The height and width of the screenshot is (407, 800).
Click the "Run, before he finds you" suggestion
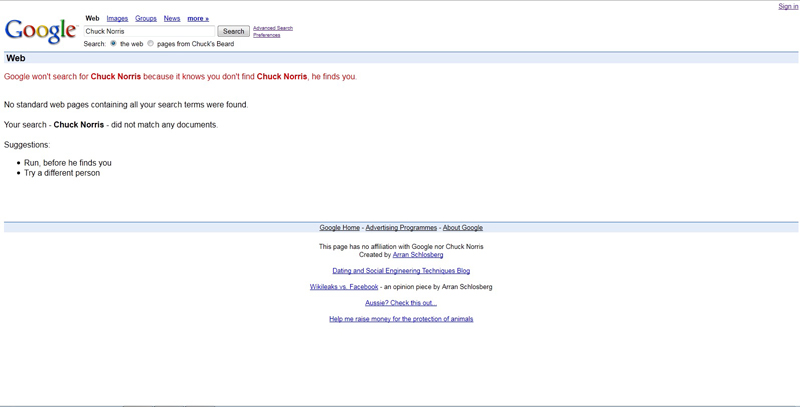[x=68, y=163]
